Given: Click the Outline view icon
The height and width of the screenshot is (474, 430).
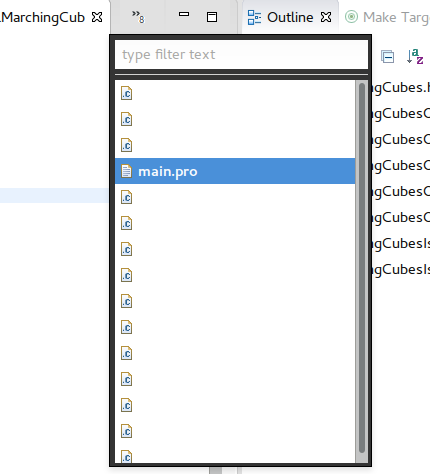Looking at the screenshot, I should coord(254,17).
